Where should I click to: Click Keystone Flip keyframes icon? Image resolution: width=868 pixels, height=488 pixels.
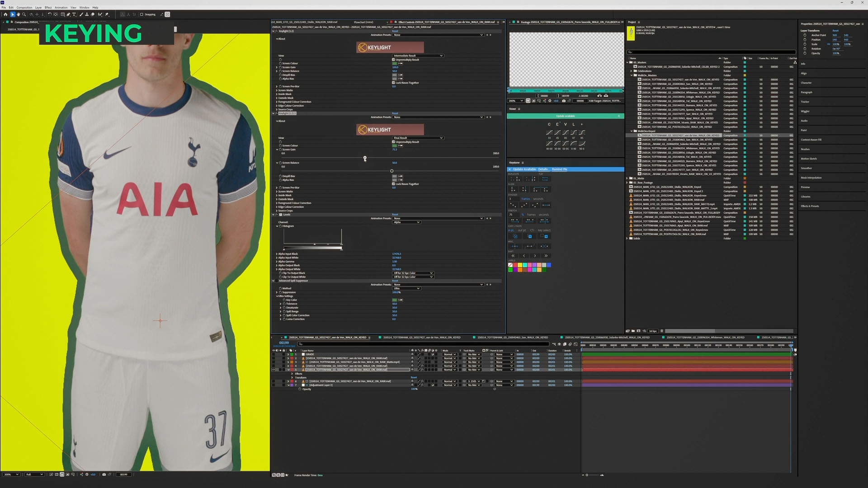pyautogui.click(x=545, y=178)
